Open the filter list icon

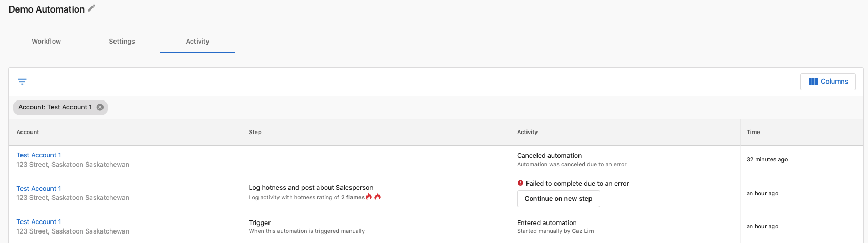(x=22, y=82)
